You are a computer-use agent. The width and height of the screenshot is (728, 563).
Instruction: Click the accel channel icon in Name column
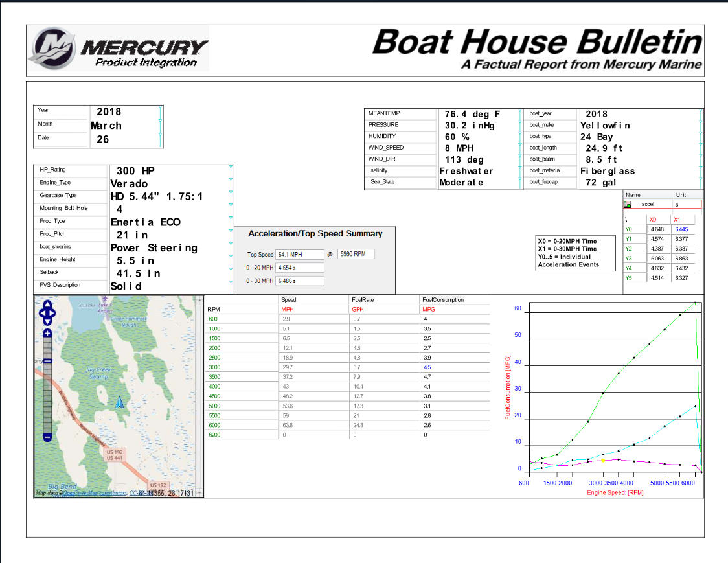coord(627,204)
